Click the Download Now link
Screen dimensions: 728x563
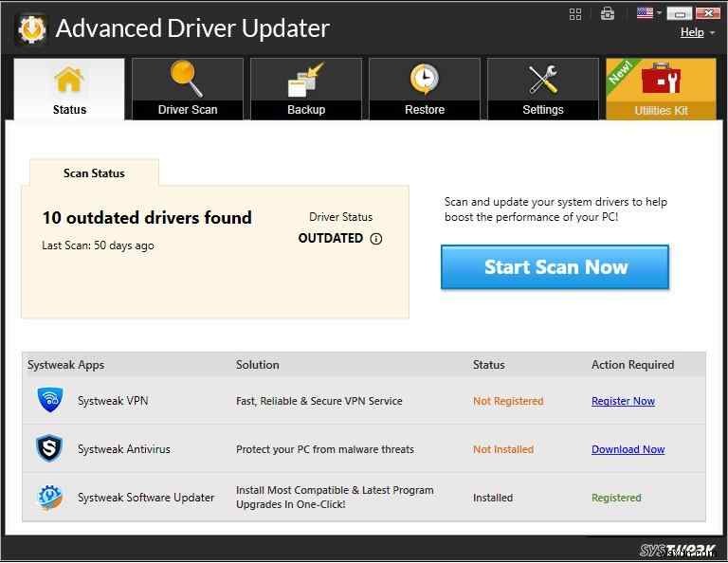(628, 449)
